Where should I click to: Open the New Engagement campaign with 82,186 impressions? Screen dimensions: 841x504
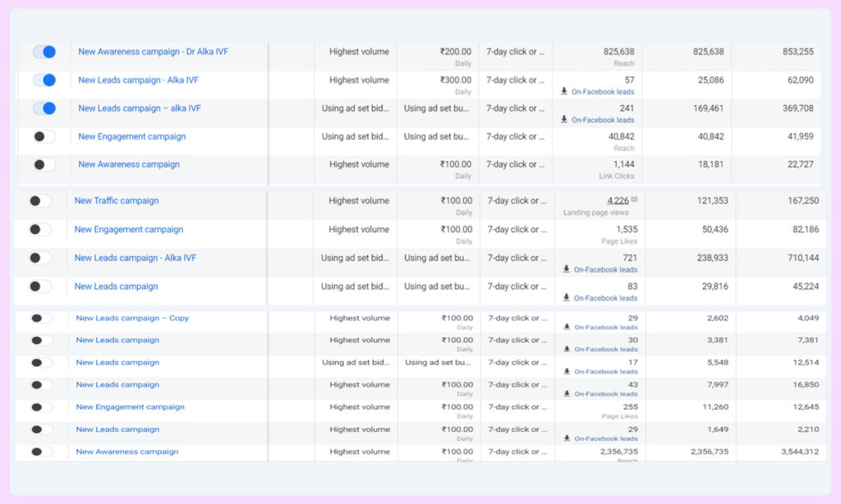click(129, 230)
